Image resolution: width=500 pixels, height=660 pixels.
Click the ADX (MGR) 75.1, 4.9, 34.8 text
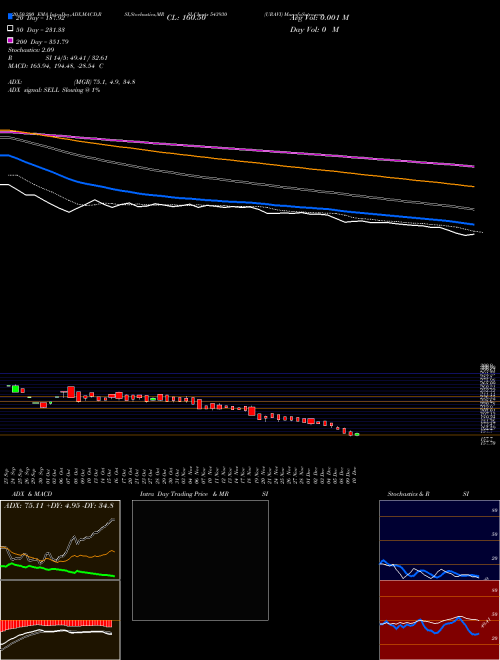72,82
